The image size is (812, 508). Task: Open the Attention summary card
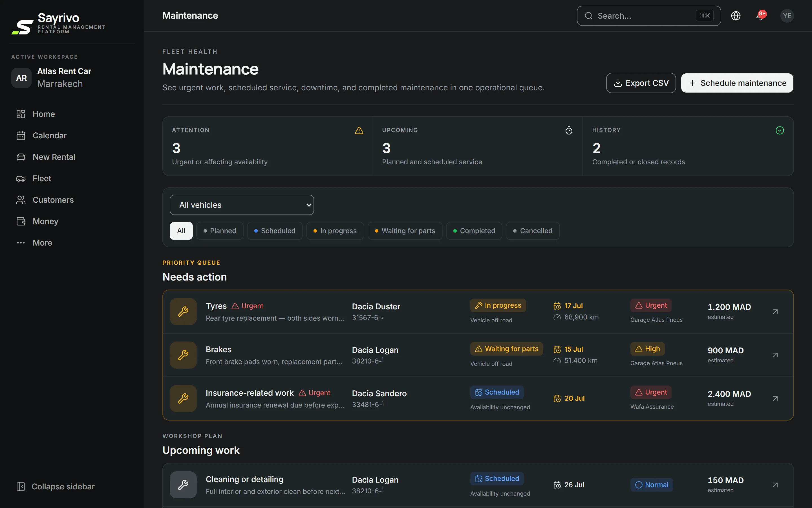click(x=268, y=146)
